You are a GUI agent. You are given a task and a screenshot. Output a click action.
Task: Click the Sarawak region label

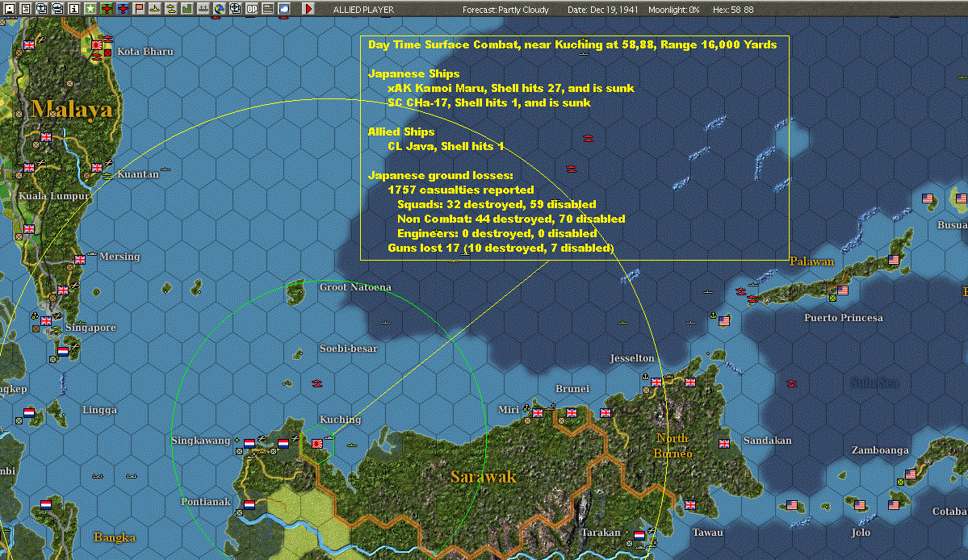[484, 477]
